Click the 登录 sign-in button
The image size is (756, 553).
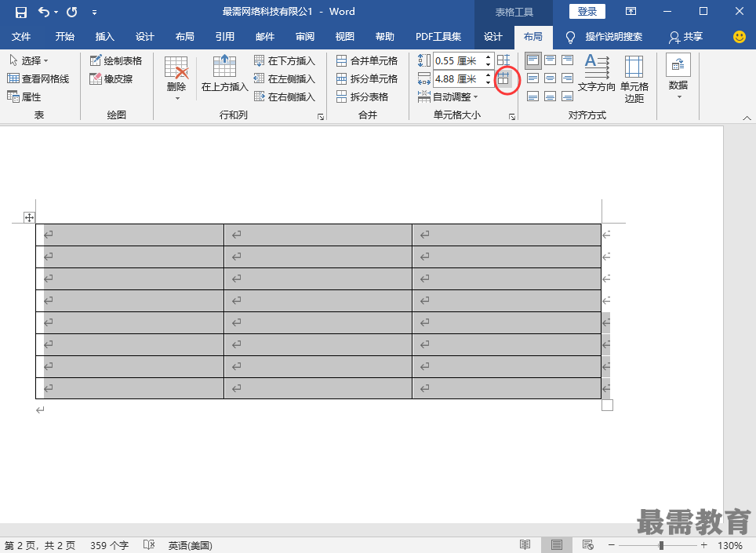click(587, 12)
